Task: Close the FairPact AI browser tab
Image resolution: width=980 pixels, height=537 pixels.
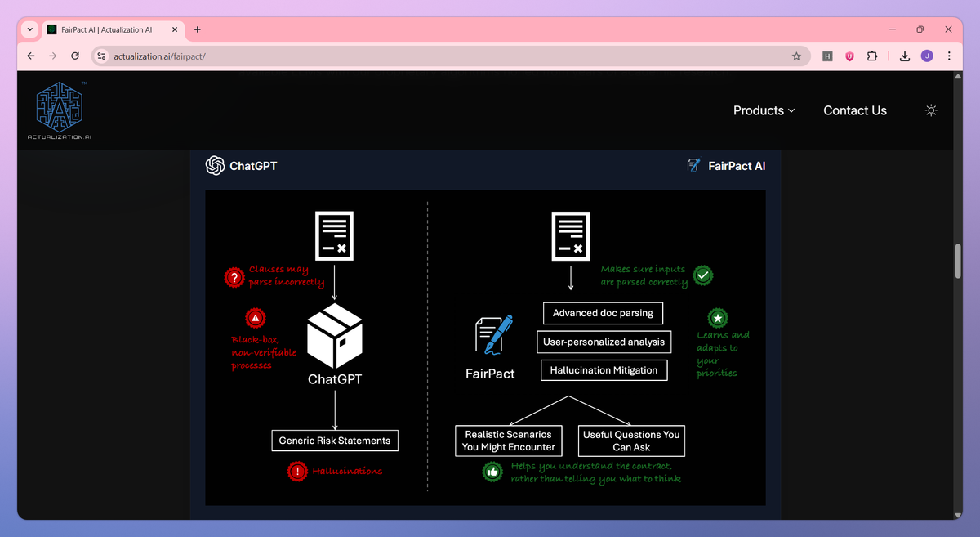Action: point(174,29)
